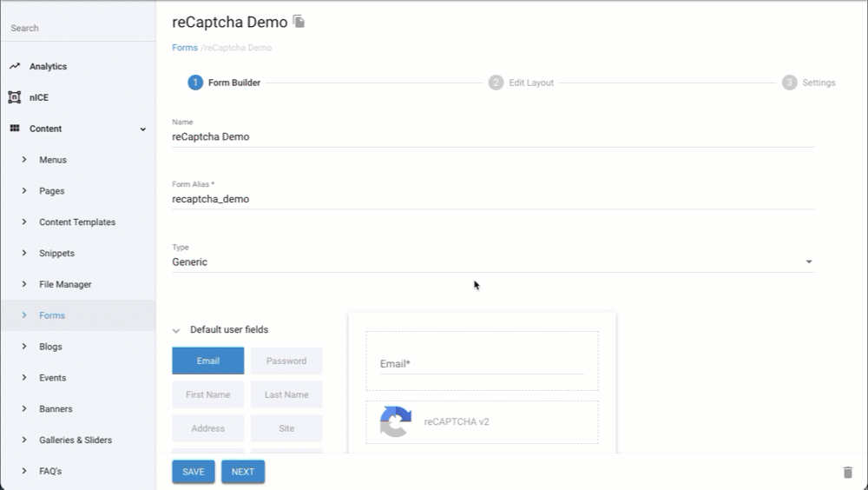Follow the Forms breadcrumb link
Viewport: 868px width, 490px height.
click(x=185, y=48)
